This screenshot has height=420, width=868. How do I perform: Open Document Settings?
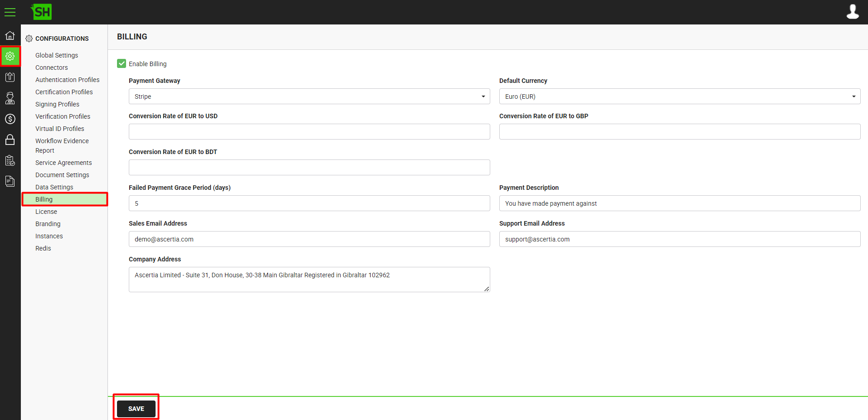click(62, 175)
